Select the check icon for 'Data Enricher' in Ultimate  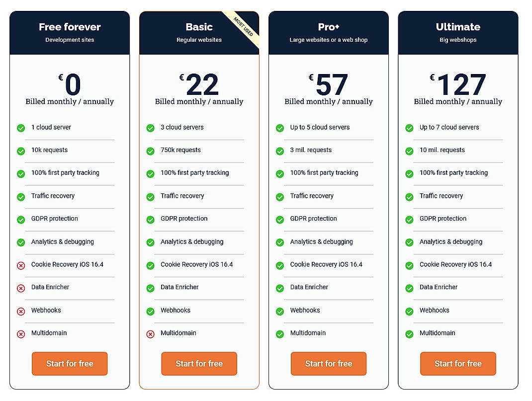[x=409, y=288]
